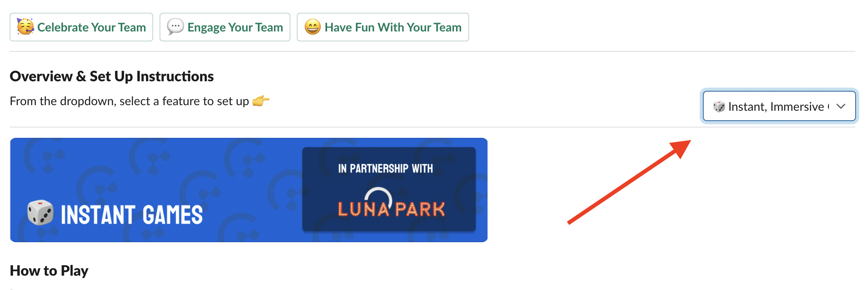Open the Engage Your Team button
The image size is (868, 290).
click(x=225, y=27)
